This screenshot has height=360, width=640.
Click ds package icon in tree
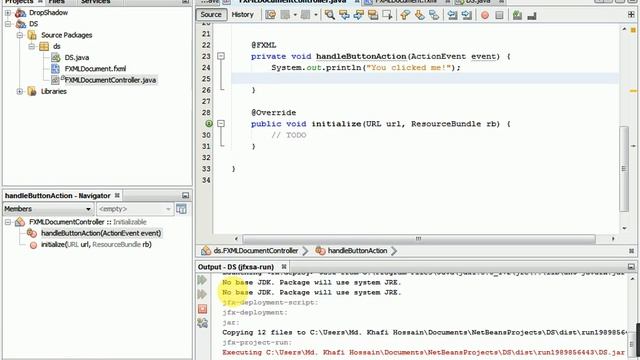(x=44, y=46)
